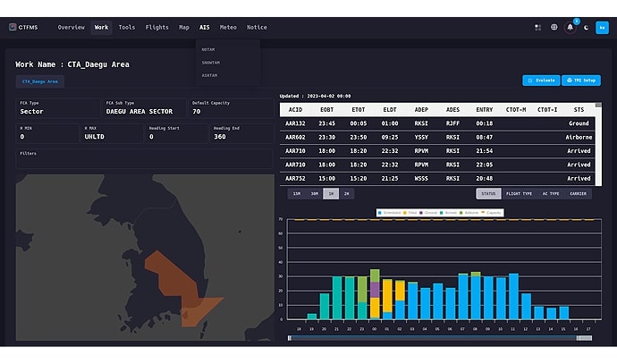
Task: Open the user avatar menu
Action: (602, 28)
